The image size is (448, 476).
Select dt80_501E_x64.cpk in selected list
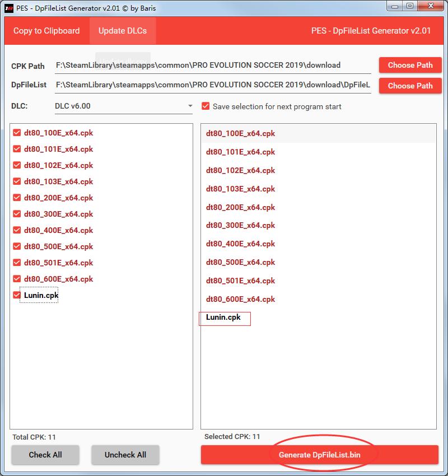[319, 281]
